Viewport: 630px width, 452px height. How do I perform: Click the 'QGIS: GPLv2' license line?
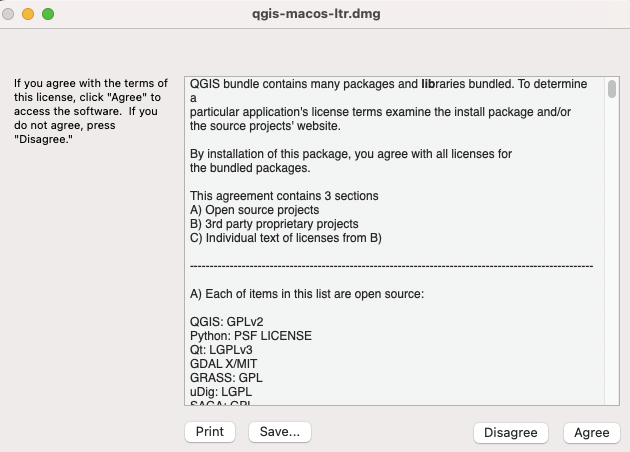coord(227,322)
